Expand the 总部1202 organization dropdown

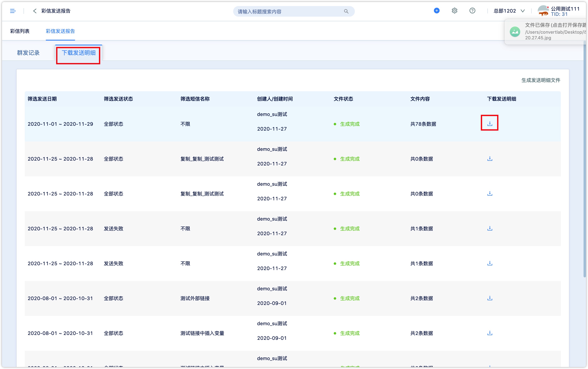click(509, 11)
